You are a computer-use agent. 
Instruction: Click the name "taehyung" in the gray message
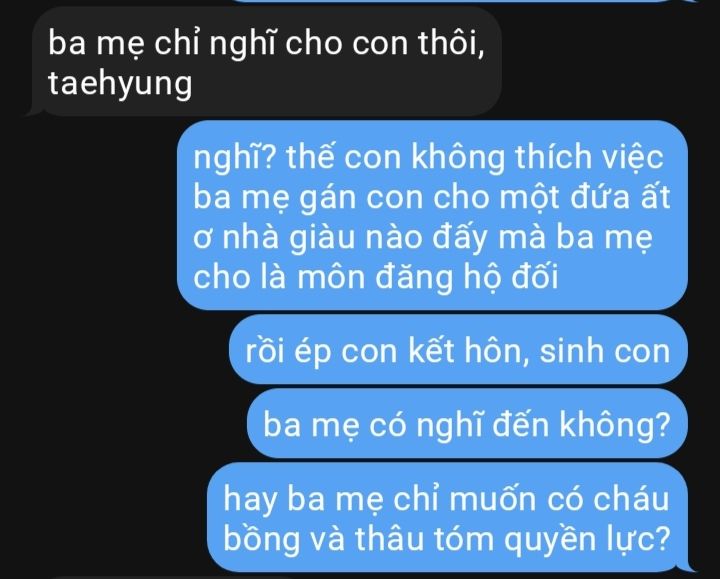pos(120,84)
